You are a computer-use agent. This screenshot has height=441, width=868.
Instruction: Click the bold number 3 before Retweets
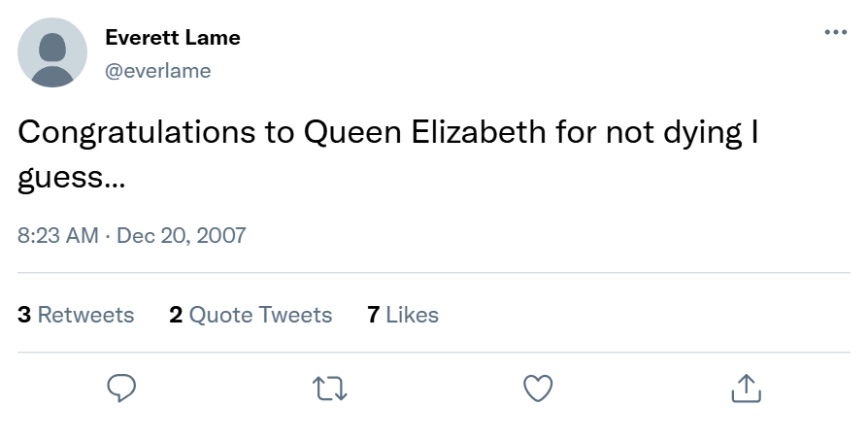pos(24,315)
